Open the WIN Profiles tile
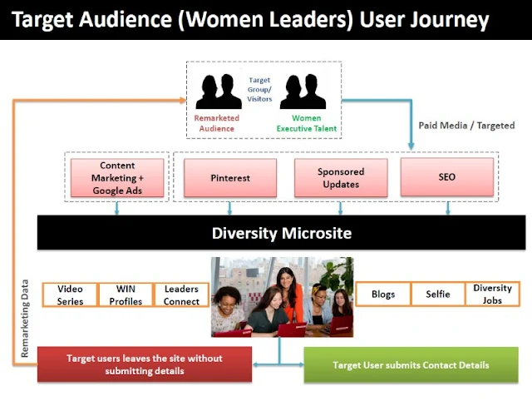Image resolution: width=532 pixels, height=401 pixels. [126, 295]
